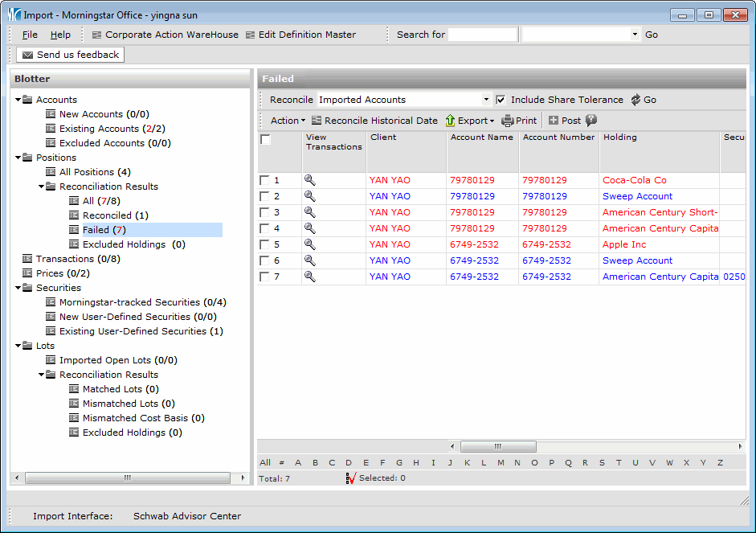
Task: Open the Action dropdown menu
Action: [x=288, y=121]
